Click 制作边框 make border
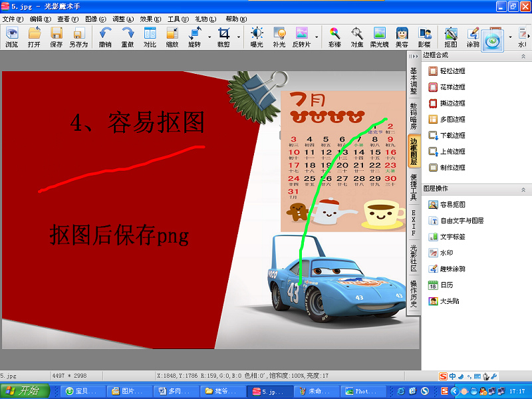Image resolution: width=532 pixels, height=399 pixels. click(x=447, y=168)
